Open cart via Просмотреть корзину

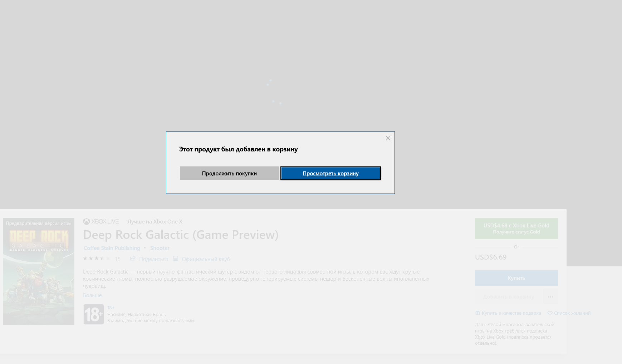point(330,173)
